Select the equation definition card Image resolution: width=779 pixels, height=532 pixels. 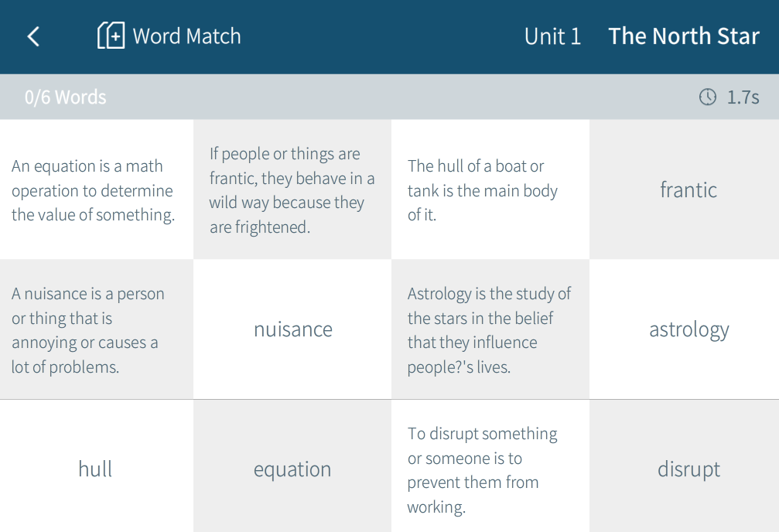[96, 190]
